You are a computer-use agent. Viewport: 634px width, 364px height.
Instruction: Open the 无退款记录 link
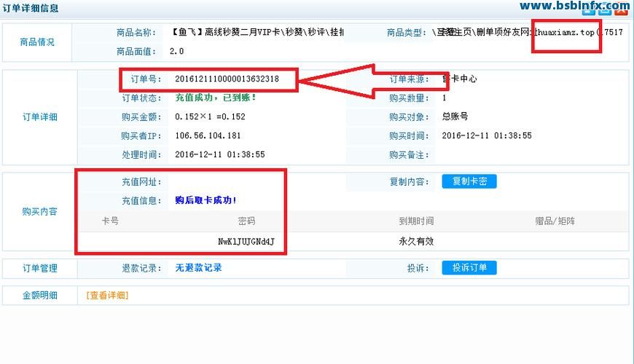[x=198, y=267]
